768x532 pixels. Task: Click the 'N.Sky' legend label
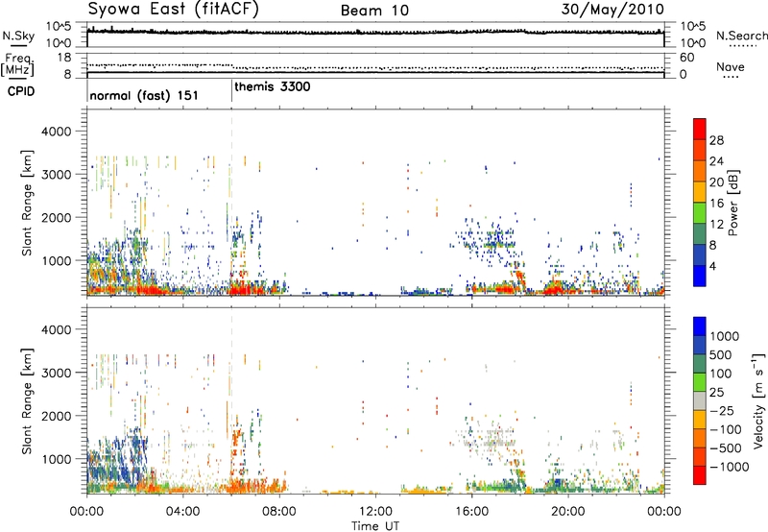(x=18, y=36)
